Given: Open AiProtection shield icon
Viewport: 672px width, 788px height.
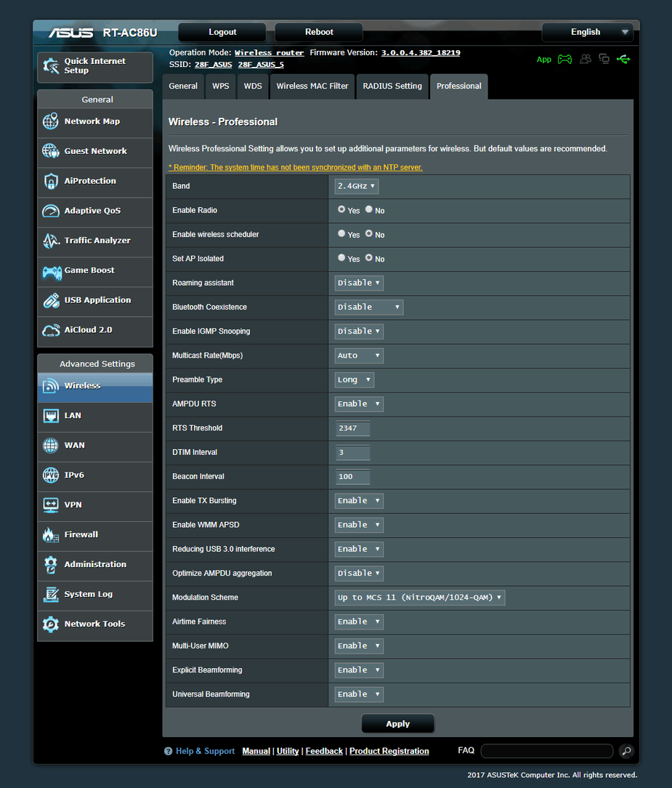Looking at the screenshot, I should point(51,181).
